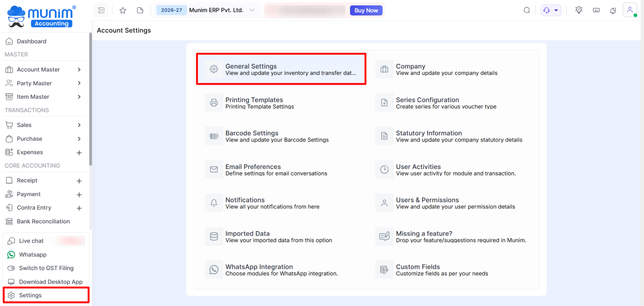Add new expense with plus icon
The image size is (644, 306).
[x=79, y=153]
